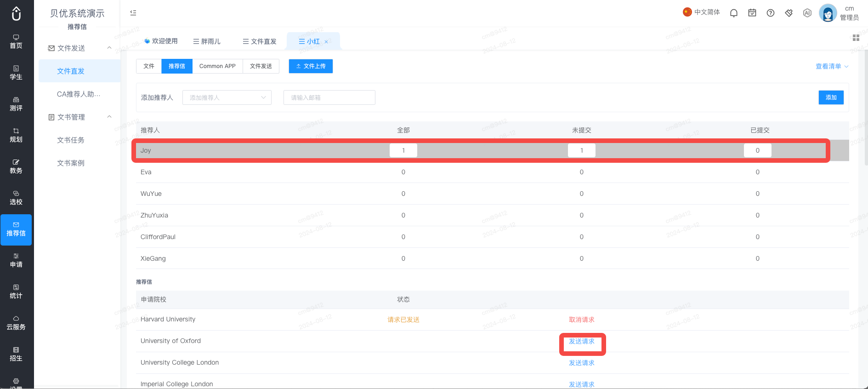This screenshot has height=389, width=868.
Task: Collapse the sidebar menu toggle icon
Action: (x=133, y=13)
